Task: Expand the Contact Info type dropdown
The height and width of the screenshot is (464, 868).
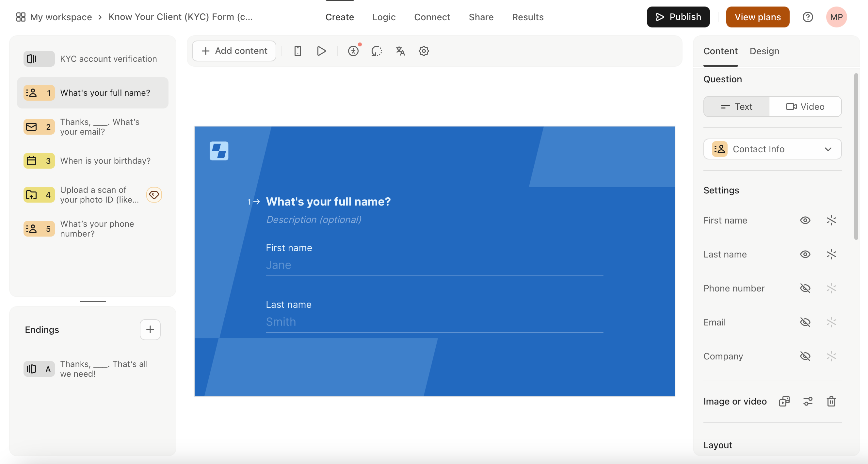Action: pos(772,149)
